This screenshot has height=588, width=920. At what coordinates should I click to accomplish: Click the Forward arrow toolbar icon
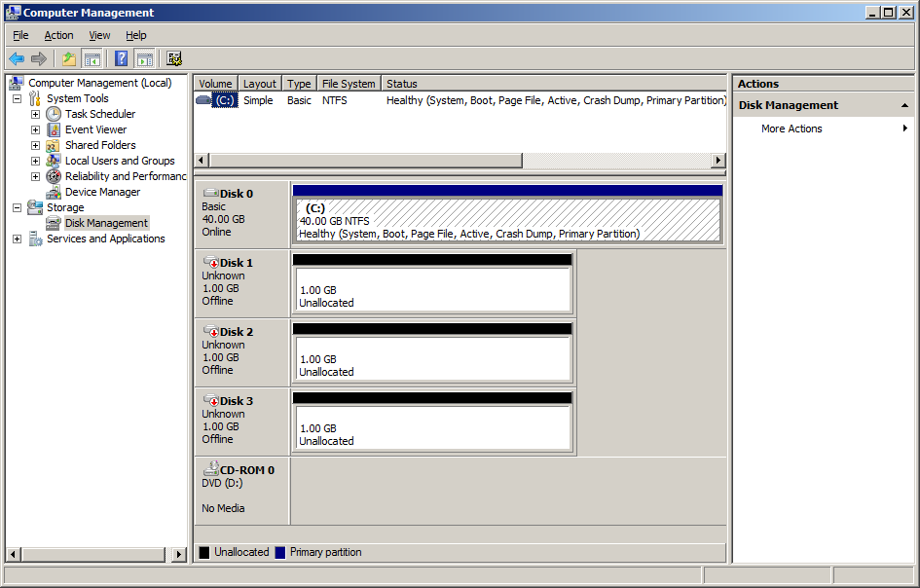tap(39, 58)
